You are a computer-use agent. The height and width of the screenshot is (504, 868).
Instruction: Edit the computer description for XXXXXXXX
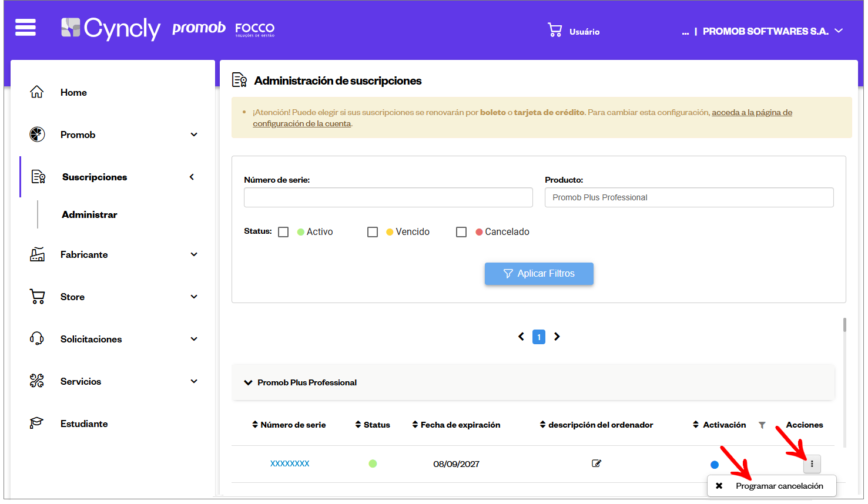click(596, 463)
